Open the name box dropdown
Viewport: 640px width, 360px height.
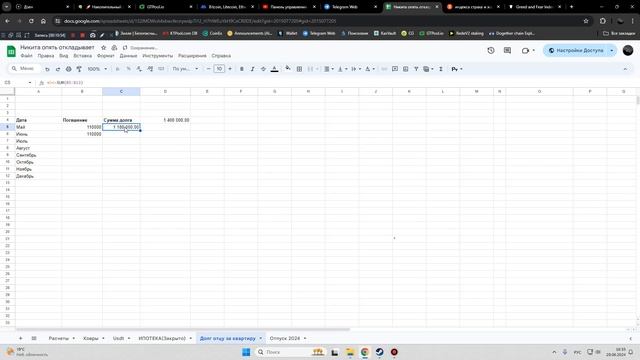coord(30,82)
